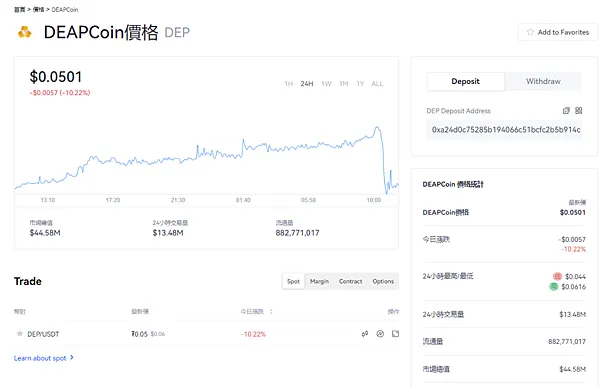Screen dimensions: 600x387
Task: Select the 24H chart range
Action: (x=307, y=83)
